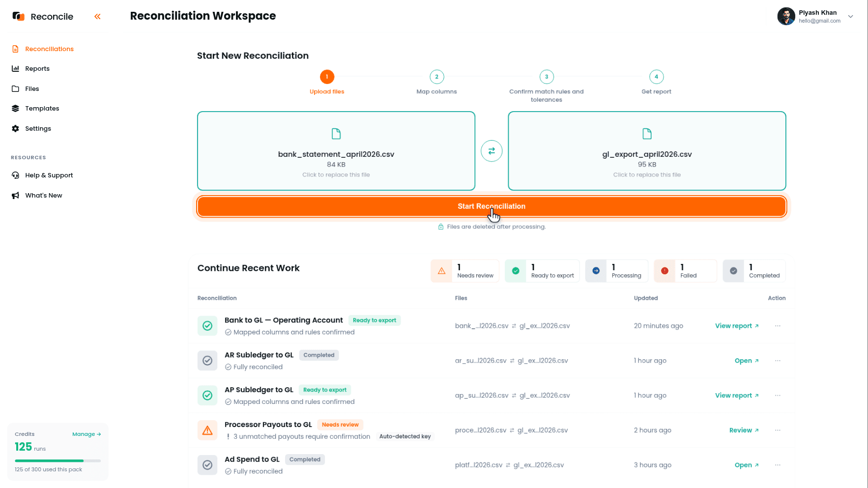Select step 4 Get report
The image size is (868, 488).
656,77
